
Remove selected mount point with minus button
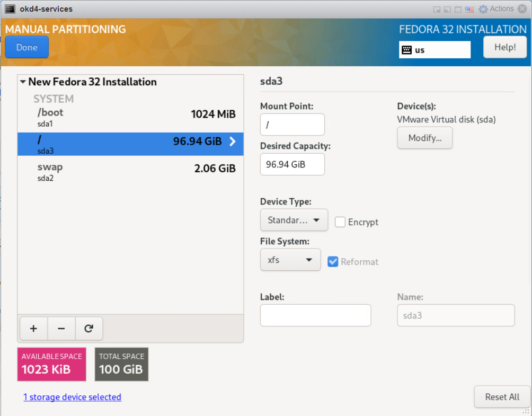tap(61, 328)
